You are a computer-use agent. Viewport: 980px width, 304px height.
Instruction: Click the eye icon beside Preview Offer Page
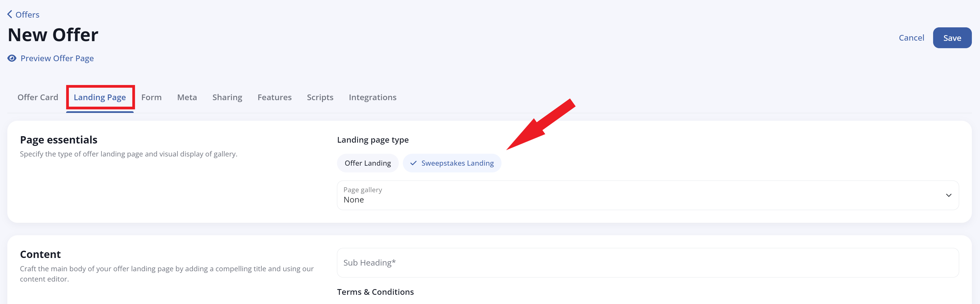coord(11,58)
